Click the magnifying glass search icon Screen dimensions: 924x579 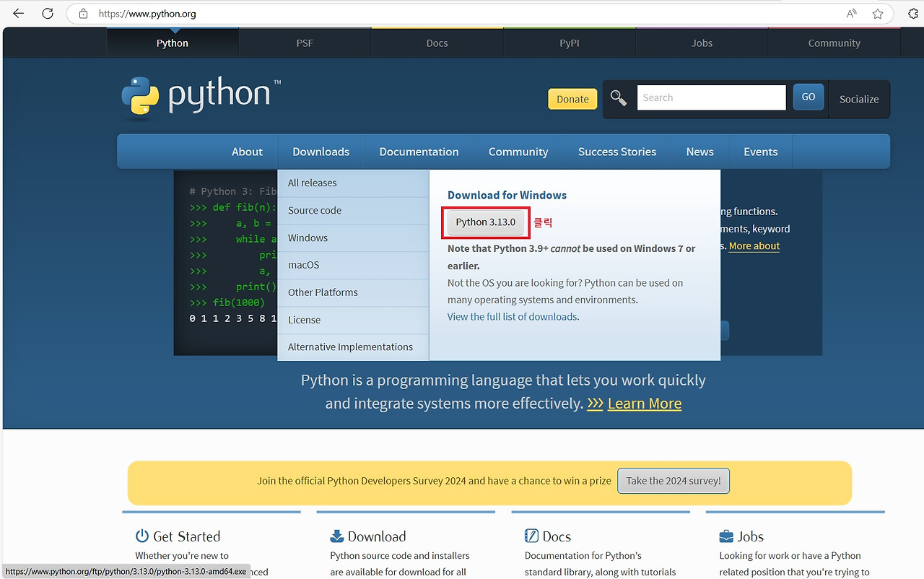[619, 98]
